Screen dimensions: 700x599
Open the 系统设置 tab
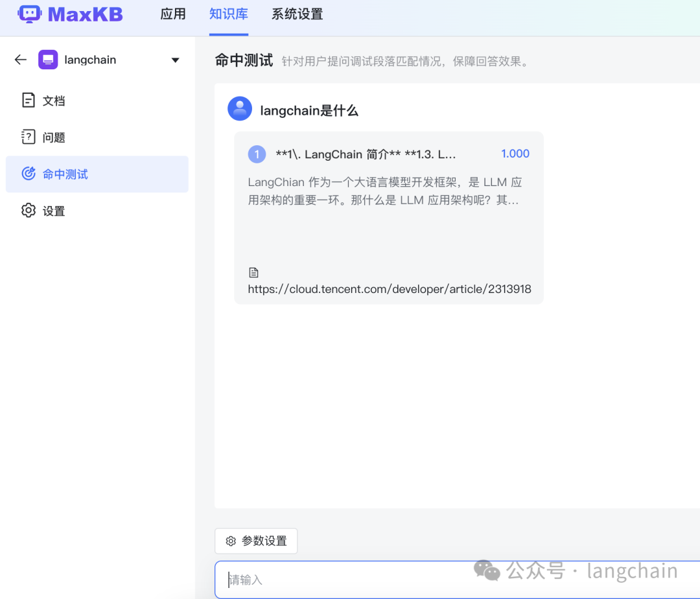tap(297, 14)
